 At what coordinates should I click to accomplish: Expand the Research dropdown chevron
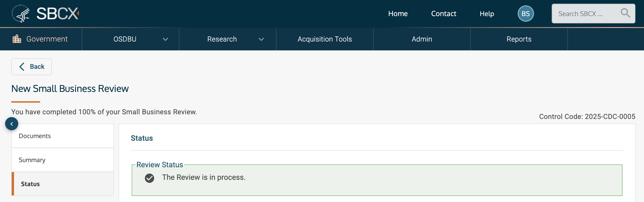pos(261,39)
